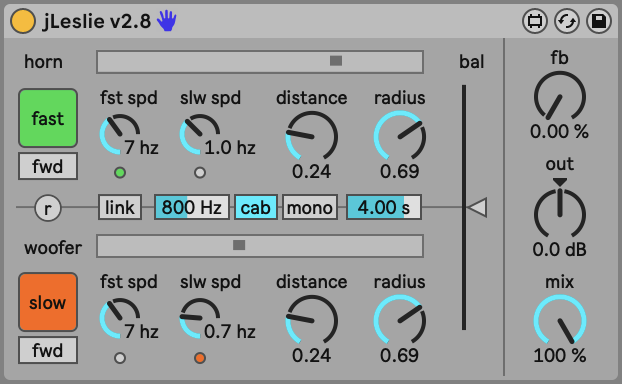Viewport: 622px width, 384px height.
Task: Toggle the mono button
Action: (x=310, y=207)
